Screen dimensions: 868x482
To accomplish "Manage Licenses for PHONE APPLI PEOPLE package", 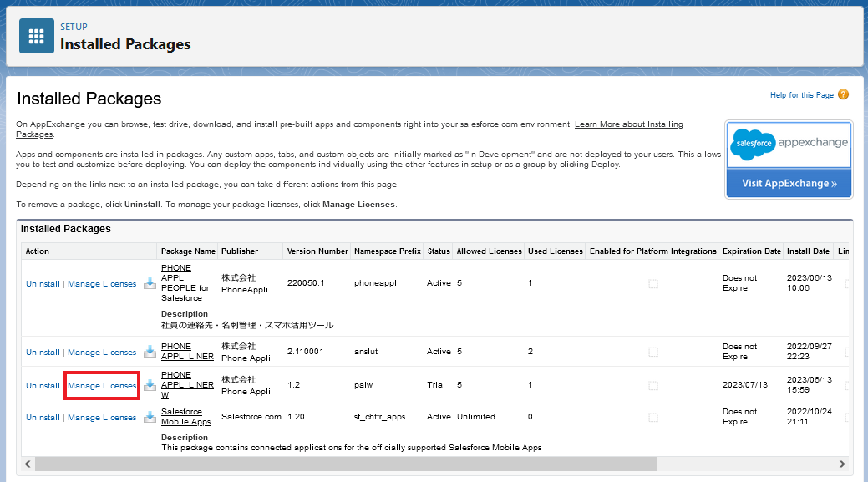I will point(102,283).
